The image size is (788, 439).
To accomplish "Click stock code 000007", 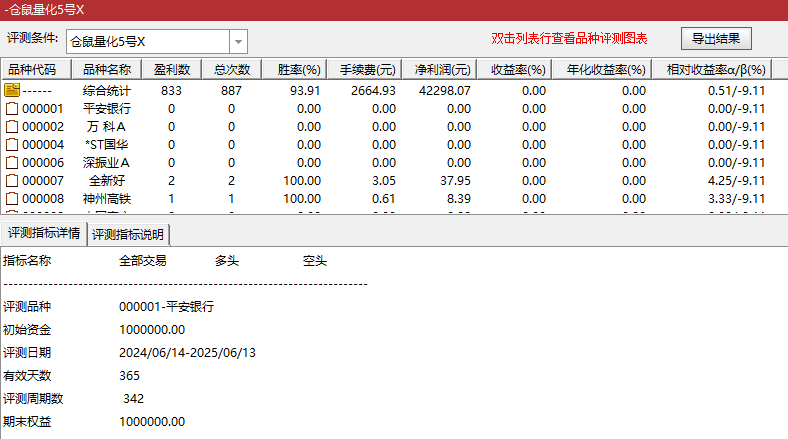I will click(x=43, y=181).
